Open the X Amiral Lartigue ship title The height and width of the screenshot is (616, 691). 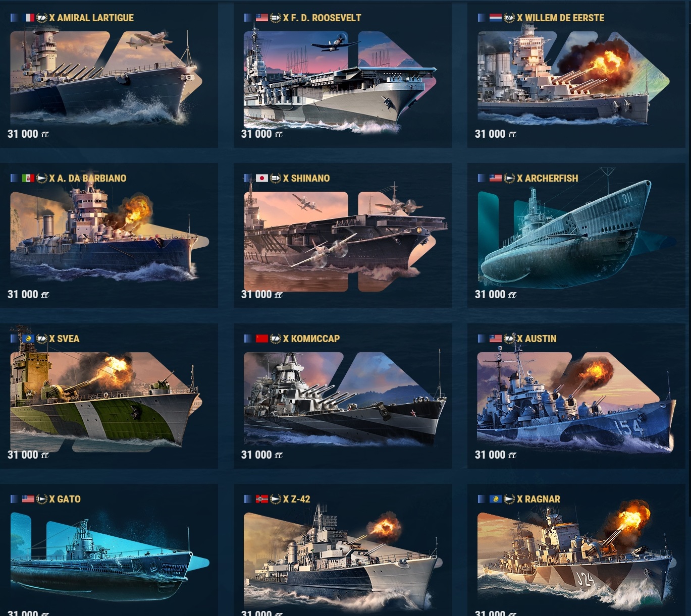pyautogui.click(x=91, y=18)
